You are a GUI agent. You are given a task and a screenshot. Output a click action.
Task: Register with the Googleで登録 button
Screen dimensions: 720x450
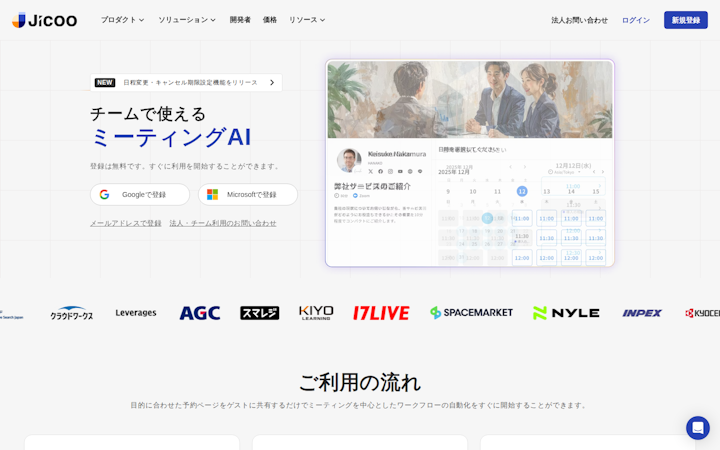[140, 195]
